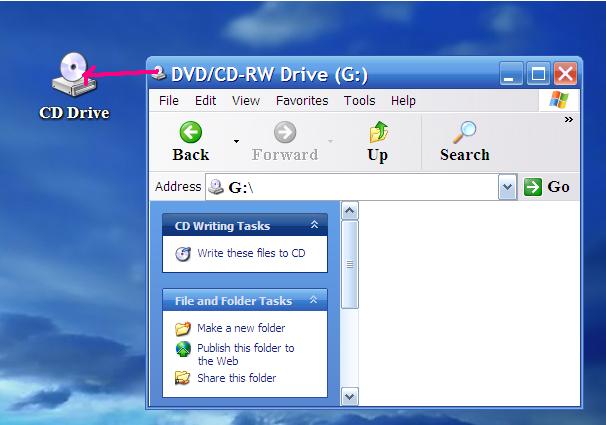Open the Forward history dropdown arrow
Image resolution: width=606 pixels, height=425 pixels.
tap(330, 141)
